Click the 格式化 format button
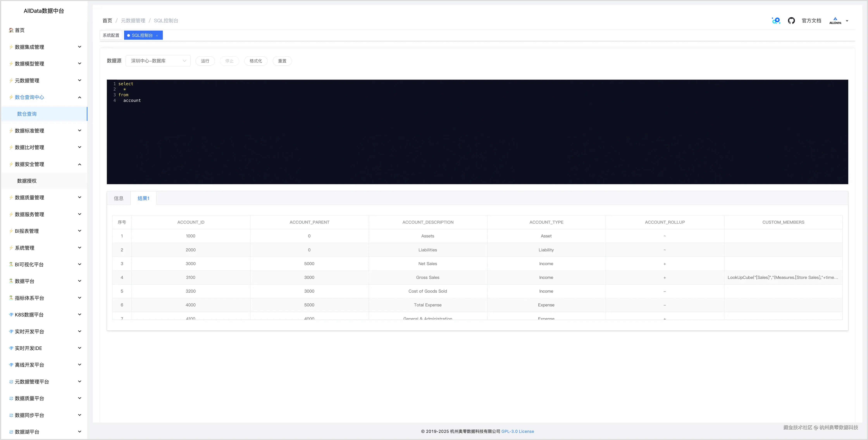Image resolution: width=868 pixels, height=440 pixels. click(x=255, y=61)
